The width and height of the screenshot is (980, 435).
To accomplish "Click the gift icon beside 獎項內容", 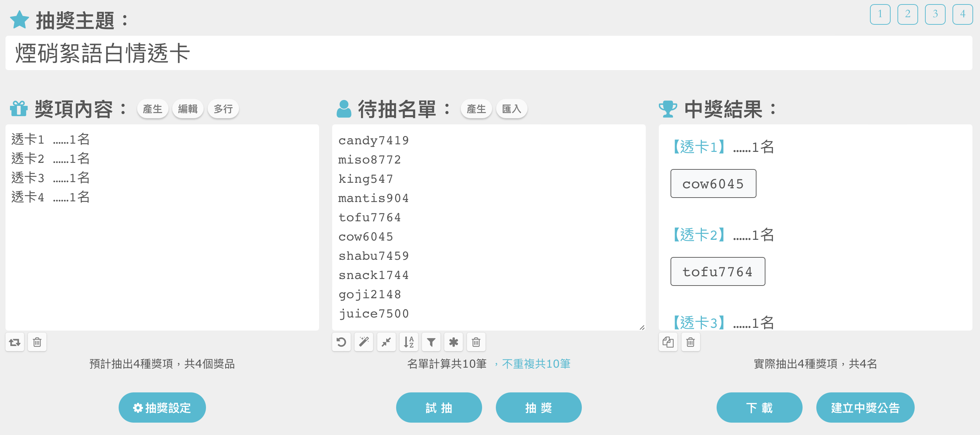I will point(19,109).
